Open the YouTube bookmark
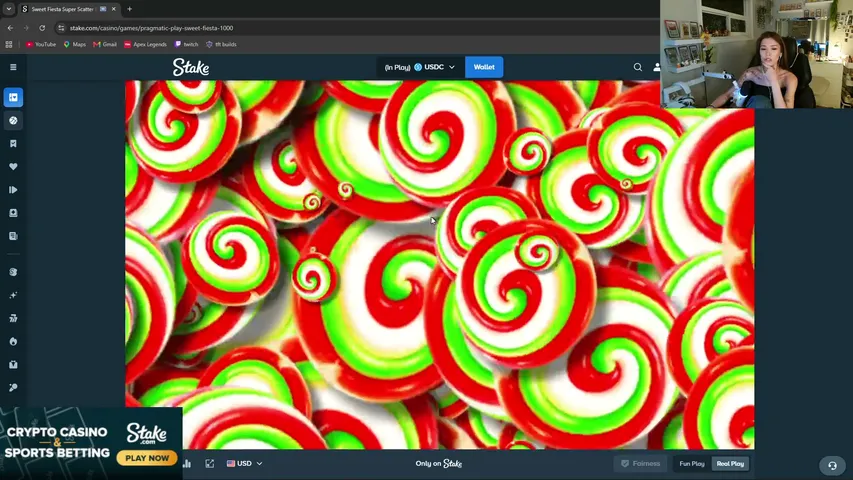This screenshot has width=853, height=480. pos(41,45)
